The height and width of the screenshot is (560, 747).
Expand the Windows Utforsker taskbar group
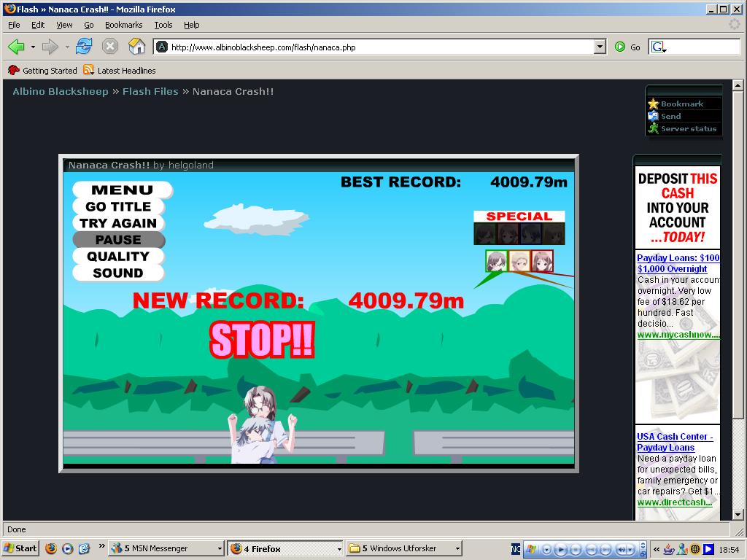[x=457, y=549]
